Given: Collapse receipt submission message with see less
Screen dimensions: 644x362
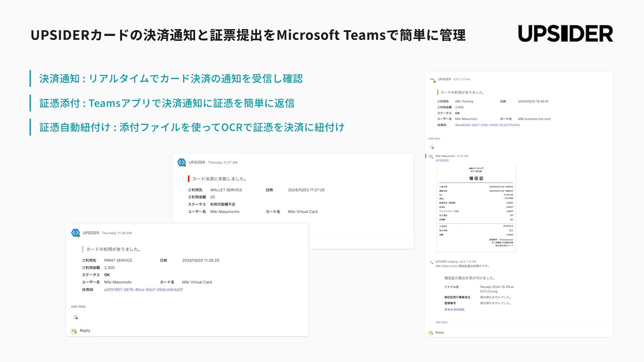Looking at the screenshot, I should 441,322.
